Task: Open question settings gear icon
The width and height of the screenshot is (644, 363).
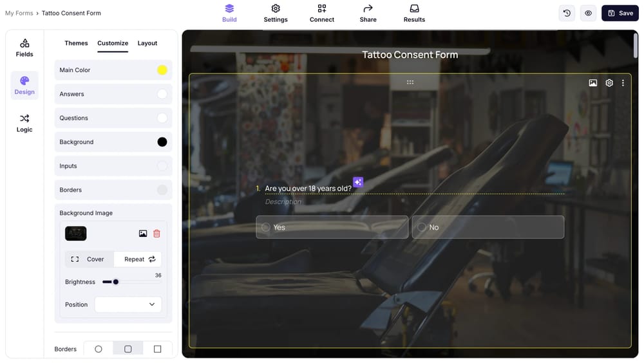Action: [x=609, y=83]
